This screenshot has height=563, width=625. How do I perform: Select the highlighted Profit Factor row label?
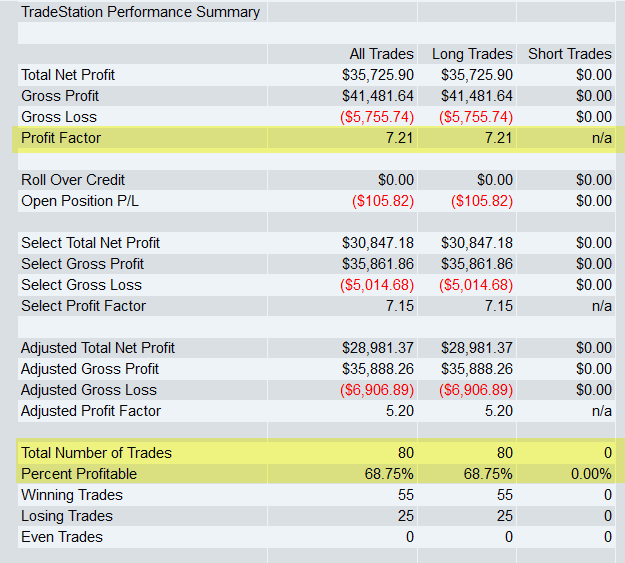61,138
